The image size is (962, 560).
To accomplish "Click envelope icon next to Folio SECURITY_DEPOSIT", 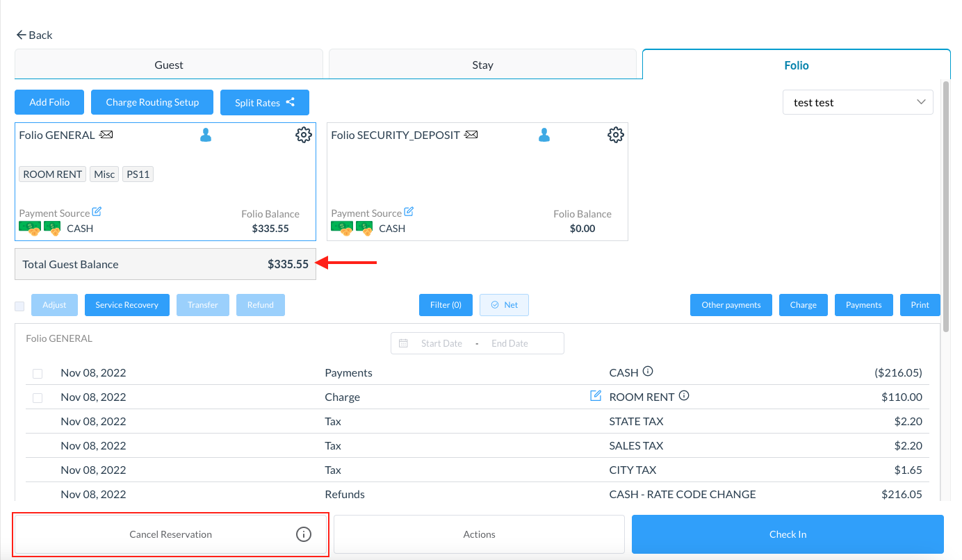I will click(x=471, y=135).
